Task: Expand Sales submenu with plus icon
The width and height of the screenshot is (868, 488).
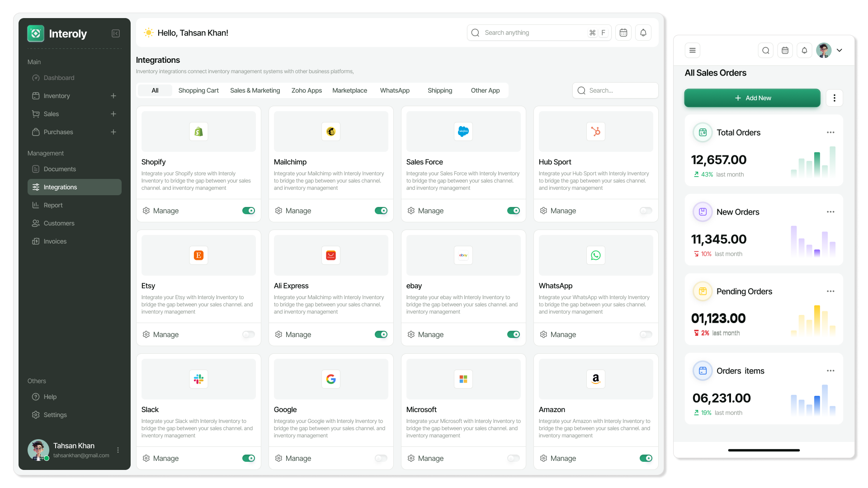Action: (x=113, y=114)
